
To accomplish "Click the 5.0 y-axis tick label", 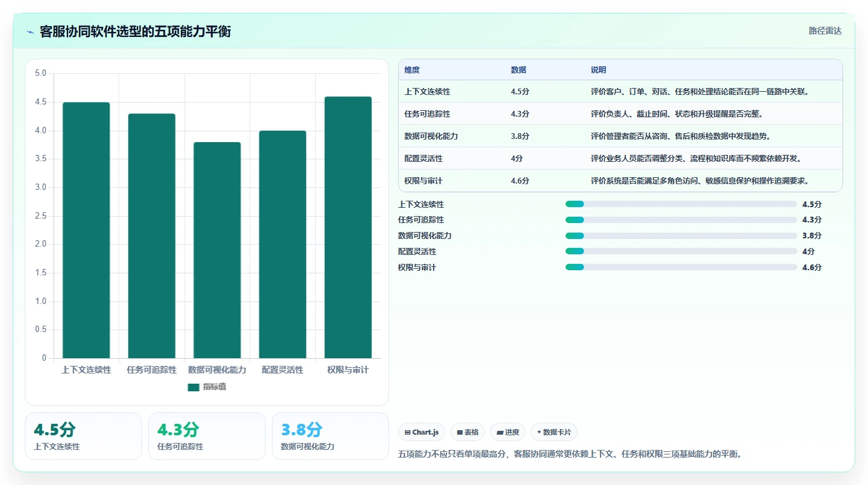I will (41, 73).
